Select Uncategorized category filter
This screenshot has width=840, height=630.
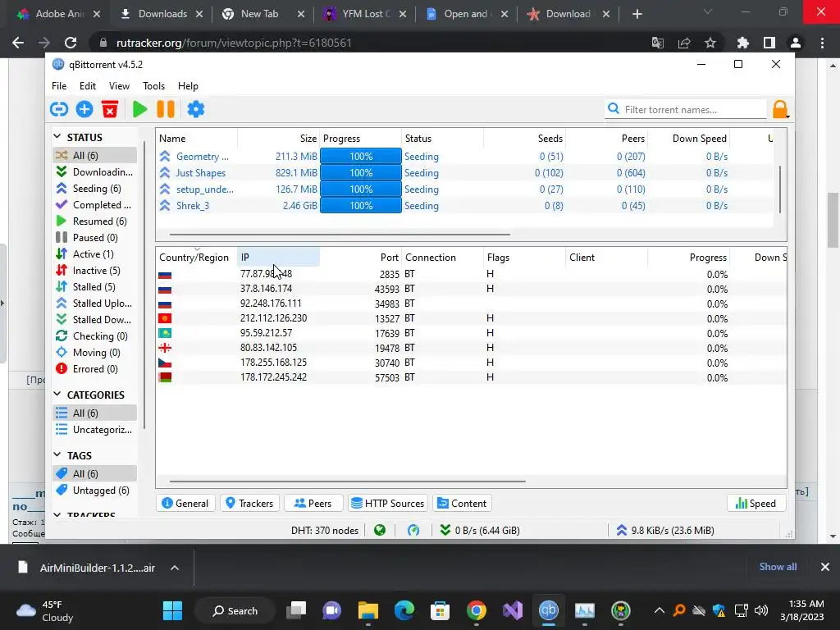coord(94,430)
